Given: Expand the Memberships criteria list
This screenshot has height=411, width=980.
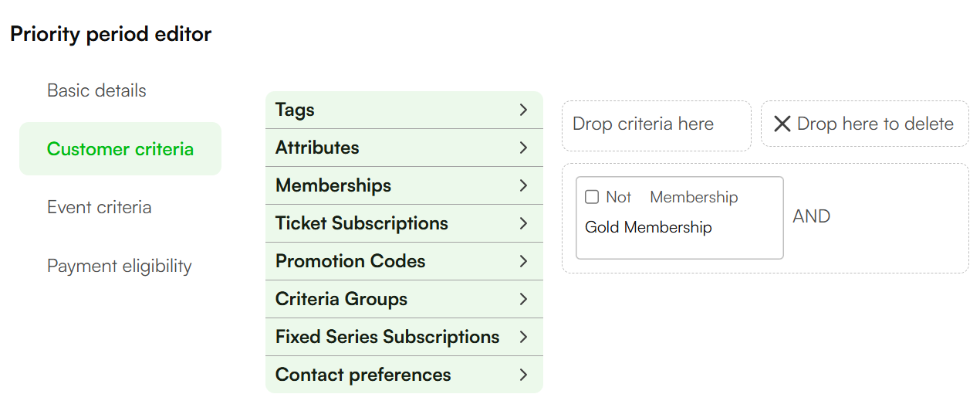Looking at the screenshot, I should tap(404, 185).
